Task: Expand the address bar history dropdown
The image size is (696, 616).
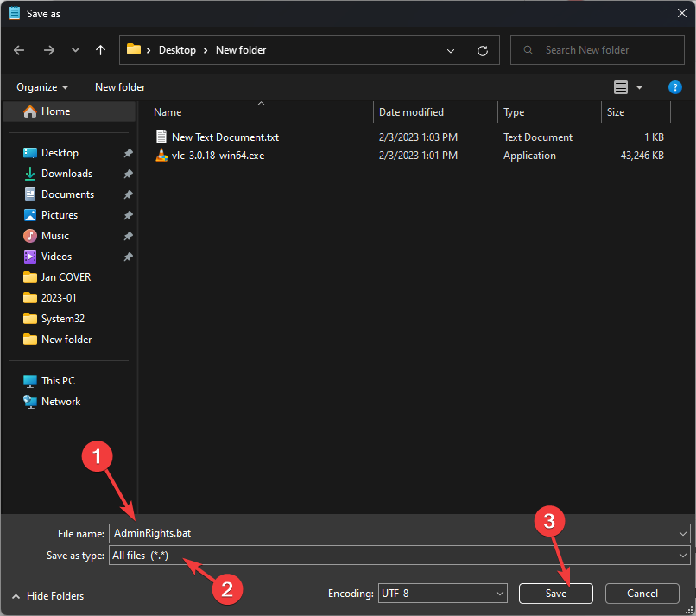Action: tap(451, 51)
